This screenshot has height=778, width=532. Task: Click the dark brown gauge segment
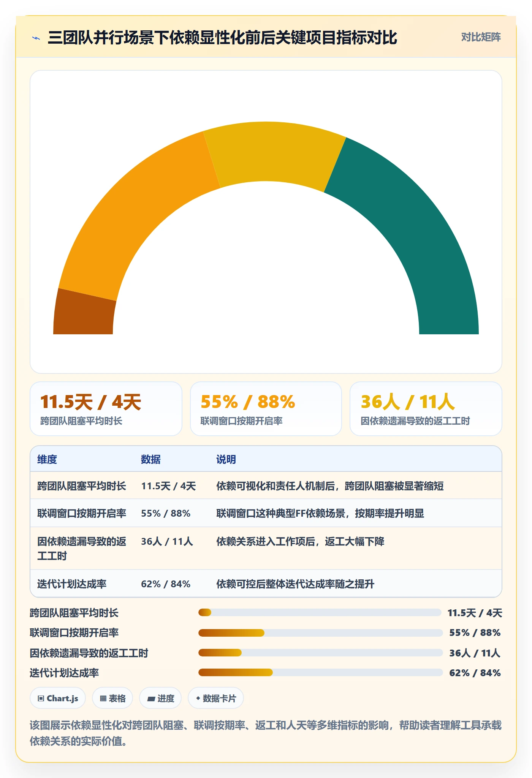pyautogui.click(x=84, y=312)
